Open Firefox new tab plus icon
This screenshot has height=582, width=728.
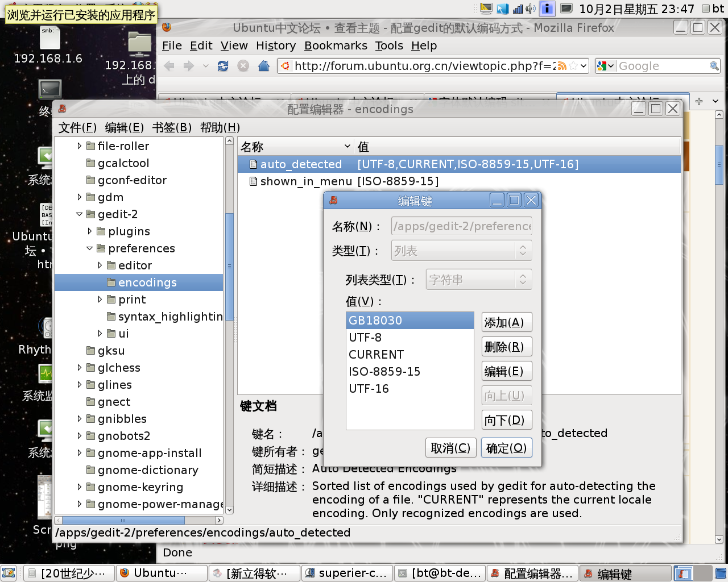coord(699,101)
